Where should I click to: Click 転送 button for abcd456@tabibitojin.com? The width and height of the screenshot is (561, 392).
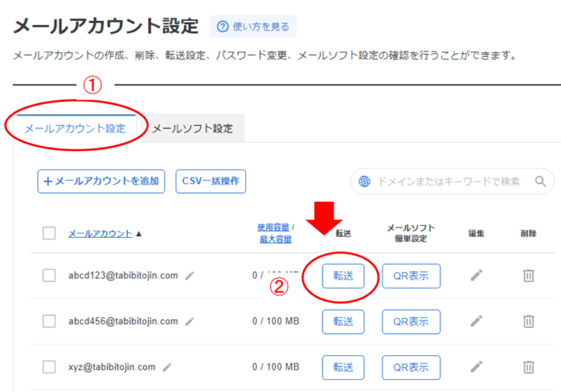point(343,322)
